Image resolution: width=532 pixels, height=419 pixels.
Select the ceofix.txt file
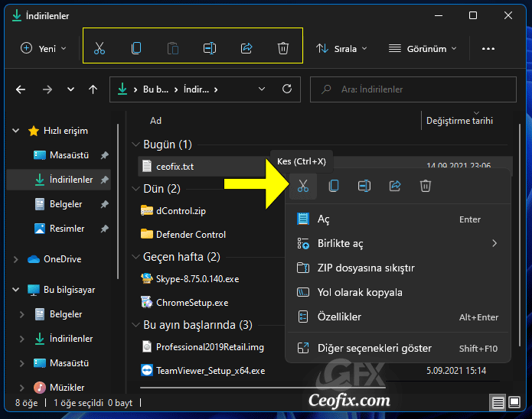coord(175,167)
